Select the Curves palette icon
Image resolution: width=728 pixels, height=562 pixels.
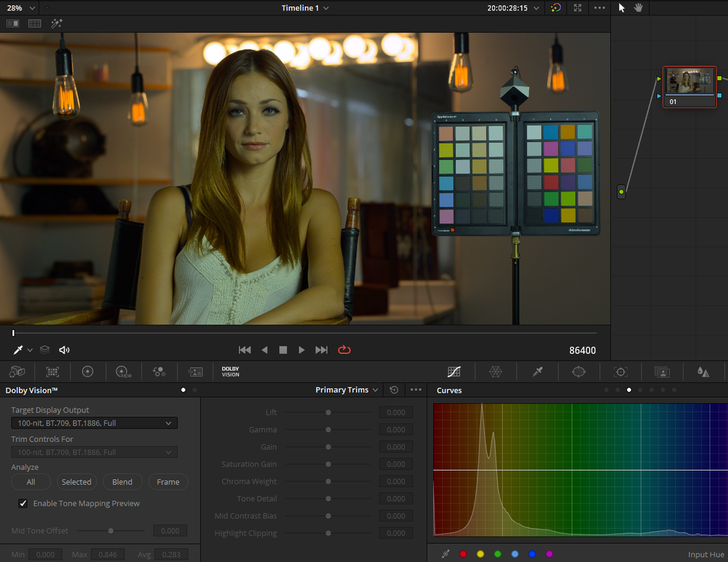click(x=454, y=372)
